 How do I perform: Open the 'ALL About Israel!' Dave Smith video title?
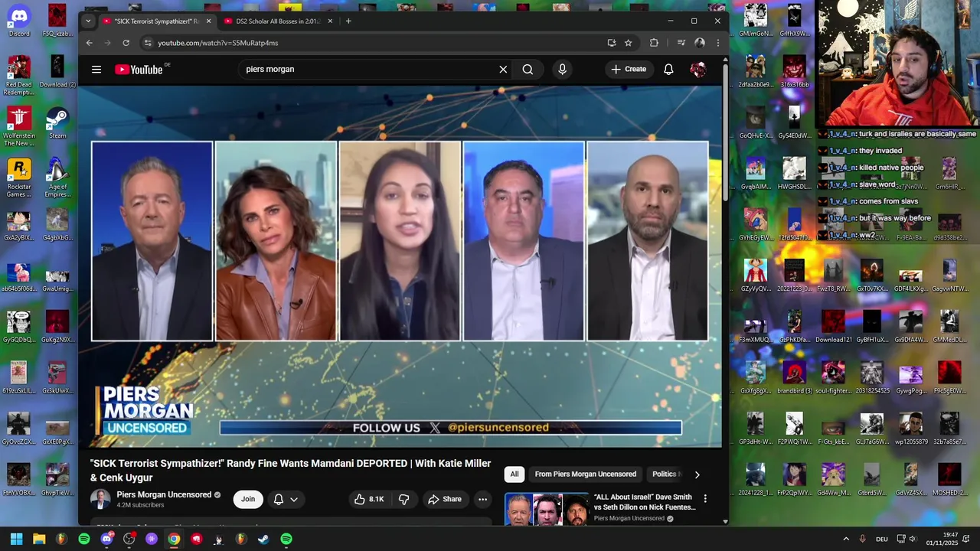click(645, 502)
